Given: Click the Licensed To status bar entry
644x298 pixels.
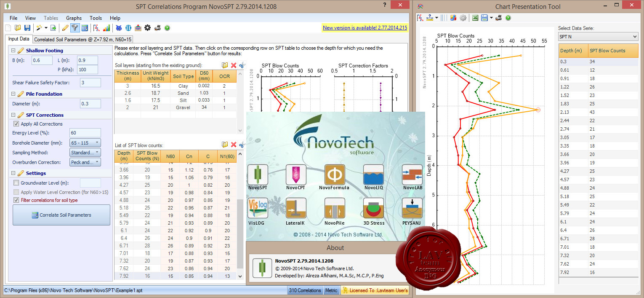Looking at the screenshot, I should click(x=375, y=290).
